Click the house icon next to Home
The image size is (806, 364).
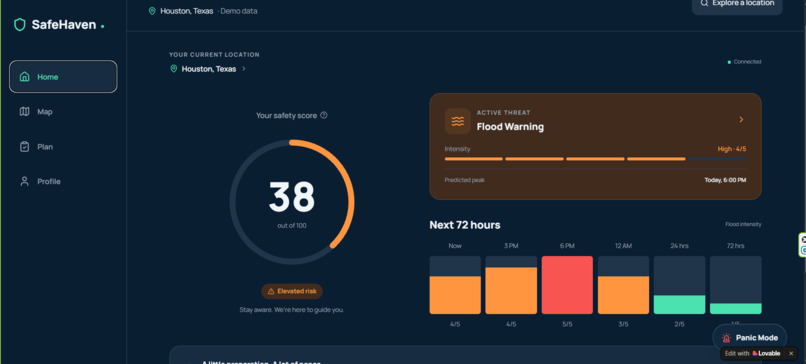[24, 77]
